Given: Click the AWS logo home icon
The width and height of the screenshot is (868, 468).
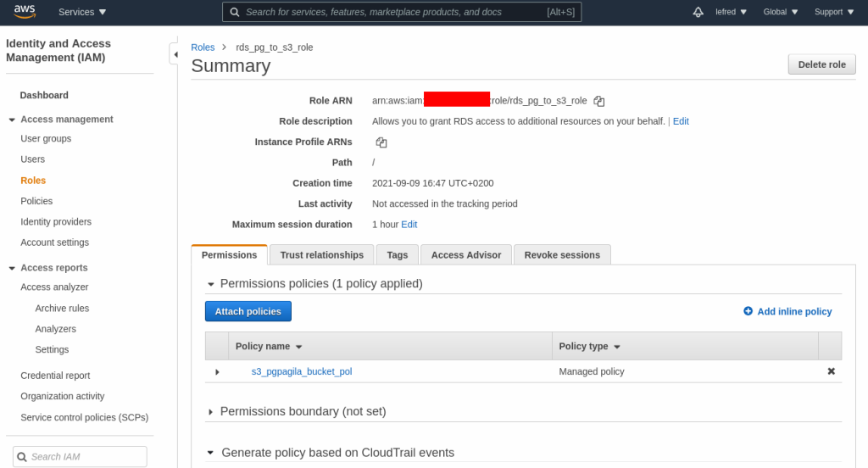Looking at the screenshot, I should pyautogui.click(x=24, y=12).
